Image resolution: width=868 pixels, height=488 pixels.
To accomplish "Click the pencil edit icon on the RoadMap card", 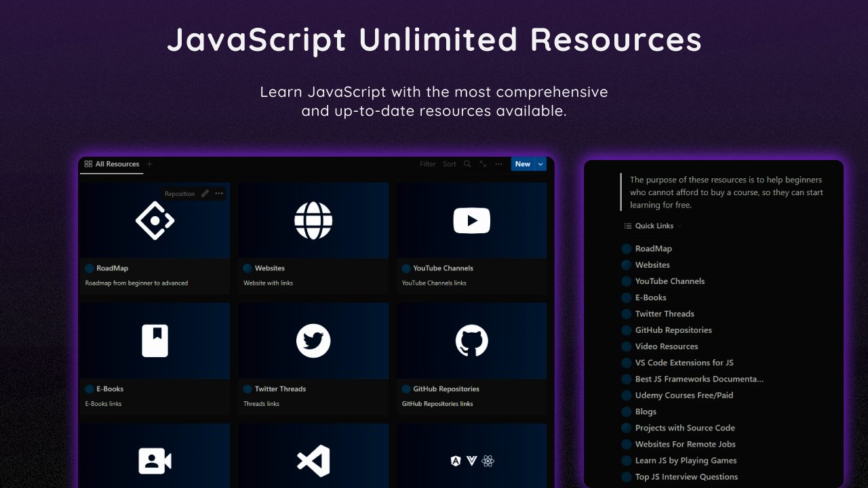I will pyautogui.click(x=205, y=193).
